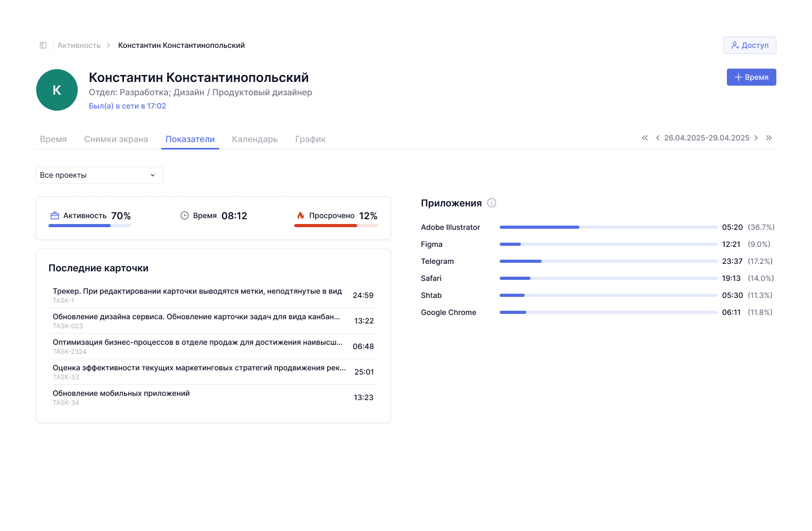Toggle the sidebar panel icon
812x531 pixels.
43,45
